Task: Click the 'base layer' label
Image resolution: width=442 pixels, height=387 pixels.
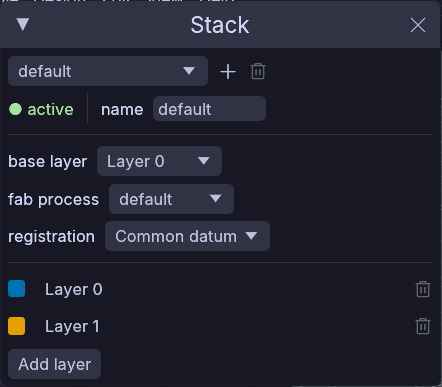Action: point(48,162)
